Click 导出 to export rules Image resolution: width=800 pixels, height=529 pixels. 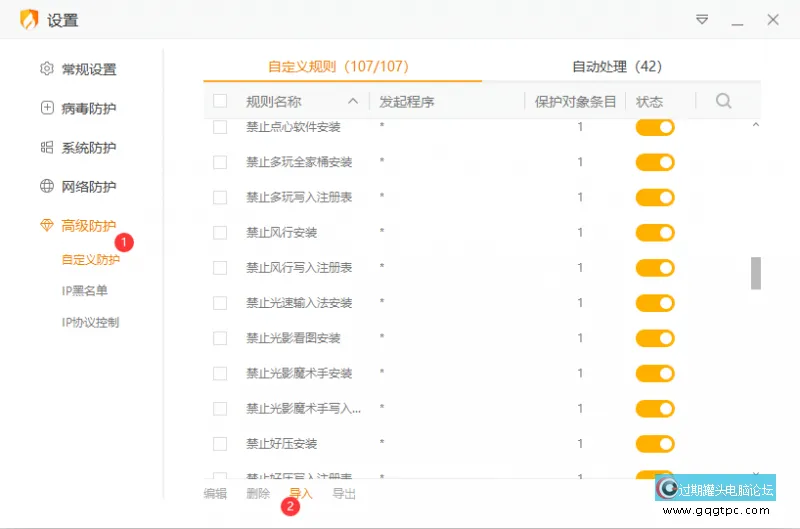click(x=344, y=493)
